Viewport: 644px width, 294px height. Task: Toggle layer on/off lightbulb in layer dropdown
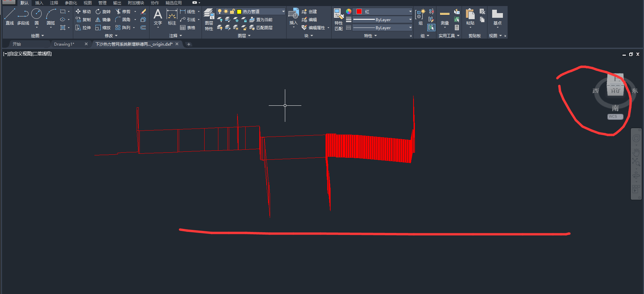[x=220, y=11]
